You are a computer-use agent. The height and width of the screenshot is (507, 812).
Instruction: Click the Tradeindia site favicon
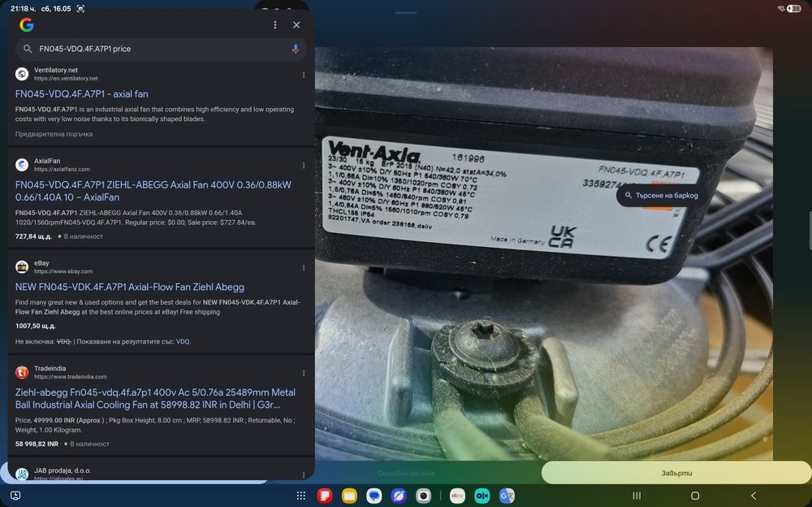tap(22, 371)
